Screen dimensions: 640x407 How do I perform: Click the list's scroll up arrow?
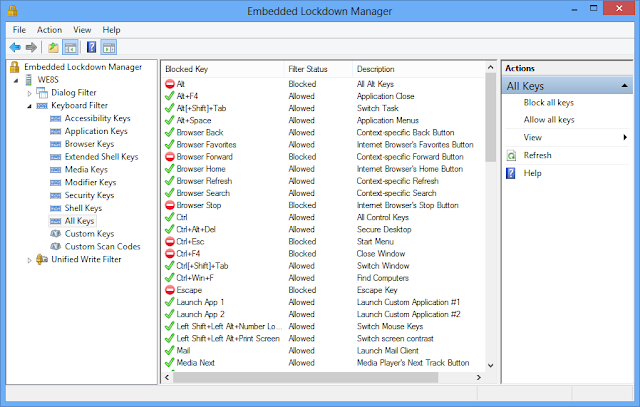(491, 67)
